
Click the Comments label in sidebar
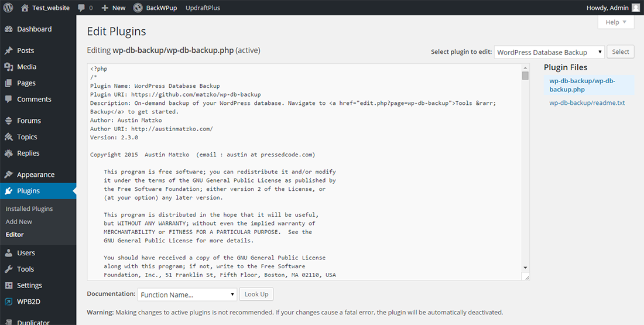click(x=34, y=100)
